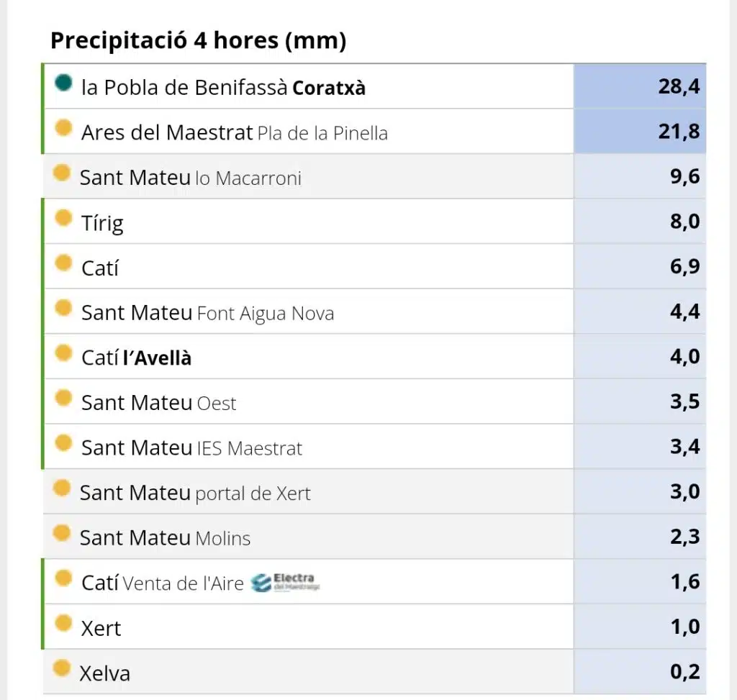
Task: Click the yellow dot next to Sant Mateu Molins
Action: (62, 533)
